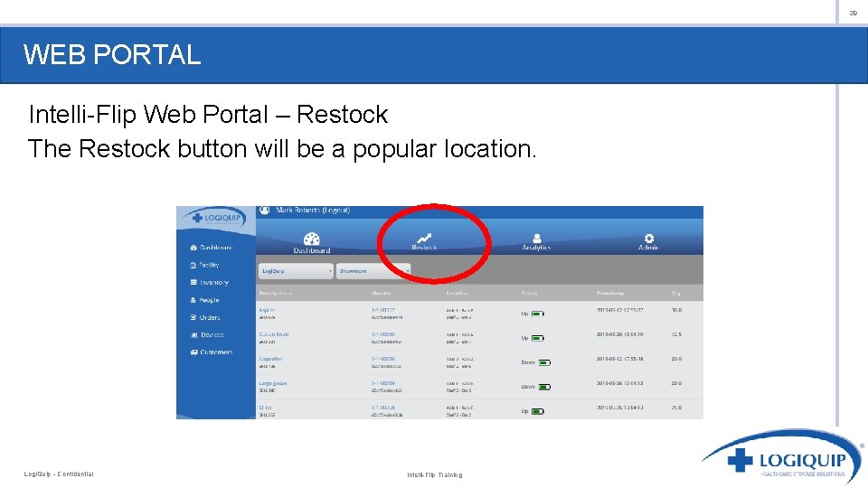Viewport: 868px width, 488px height.
Task: Click quantity "30.0" in the Aspirin row
Action: [x=676, y=310]
